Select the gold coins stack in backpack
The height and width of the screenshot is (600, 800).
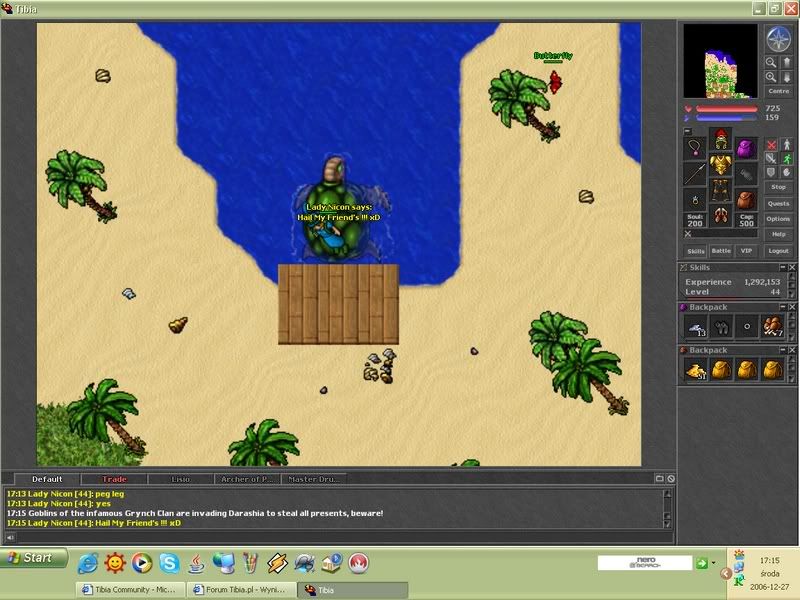click(696, 370)
